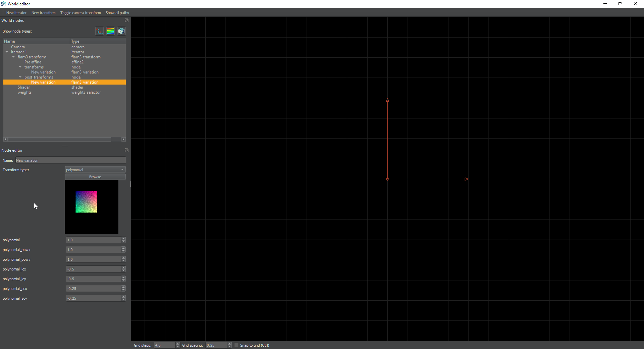Image resolution: width=644 pixels, height=349 pixels.
Task: Click the polynomial_lcx value field
Action: 93,269
